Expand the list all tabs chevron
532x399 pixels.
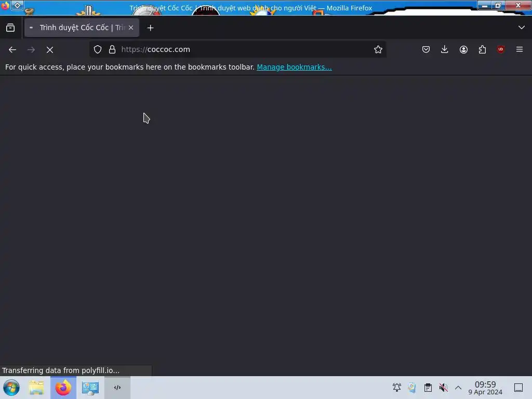(x=522, y=28)
